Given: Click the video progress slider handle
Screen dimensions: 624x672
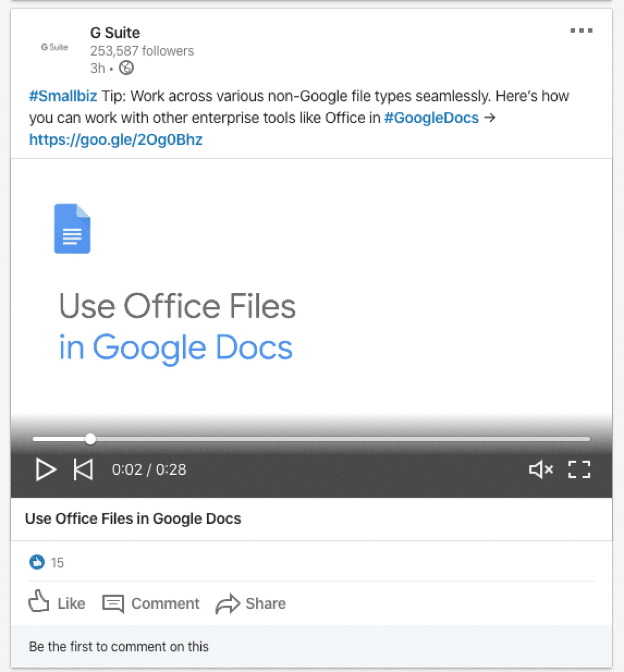Looking at the screenshot, I should 90,439.
